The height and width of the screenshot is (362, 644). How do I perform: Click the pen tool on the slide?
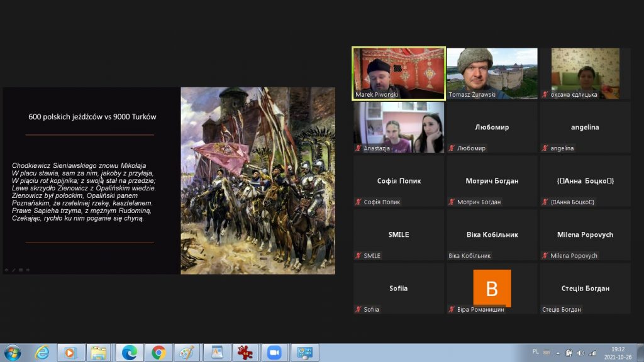tap(14, 270)
